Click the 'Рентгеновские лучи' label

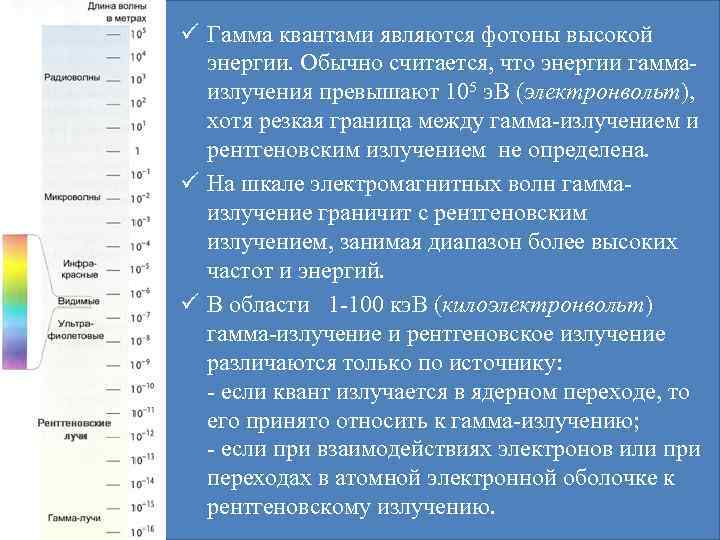coord(74,429)
